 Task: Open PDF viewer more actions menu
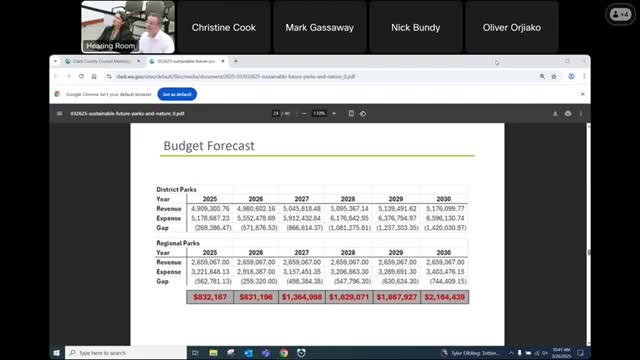tap(581, 113)
